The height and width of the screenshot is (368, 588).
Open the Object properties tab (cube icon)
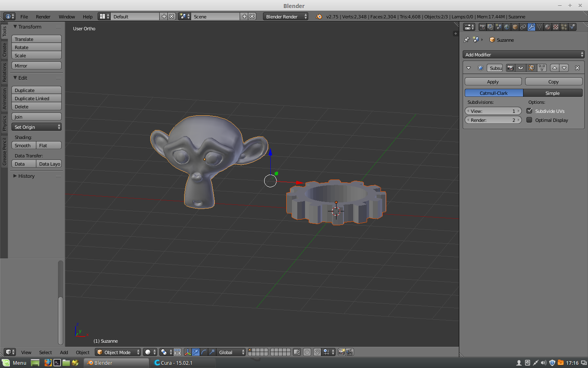click(515, 27)
